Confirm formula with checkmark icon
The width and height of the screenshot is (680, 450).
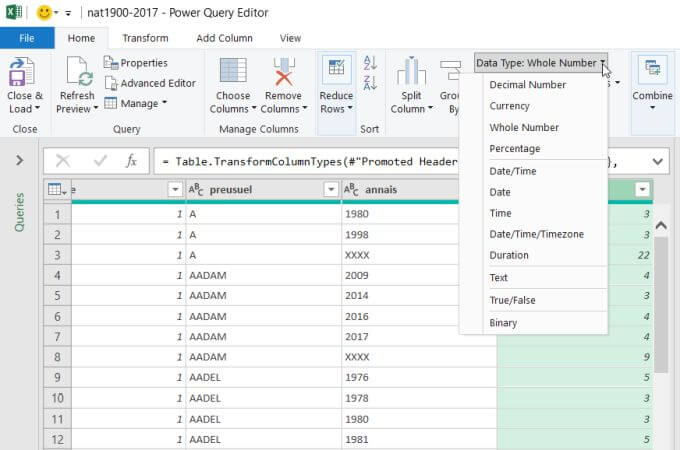100,161
